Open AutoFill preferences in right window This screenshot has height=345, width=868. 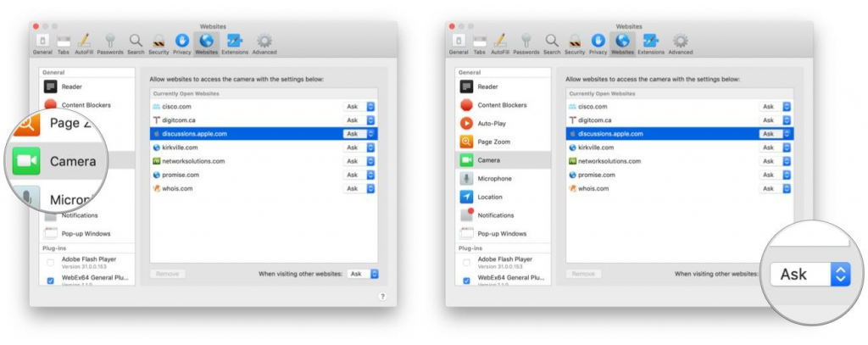click(x=499, y=44)
